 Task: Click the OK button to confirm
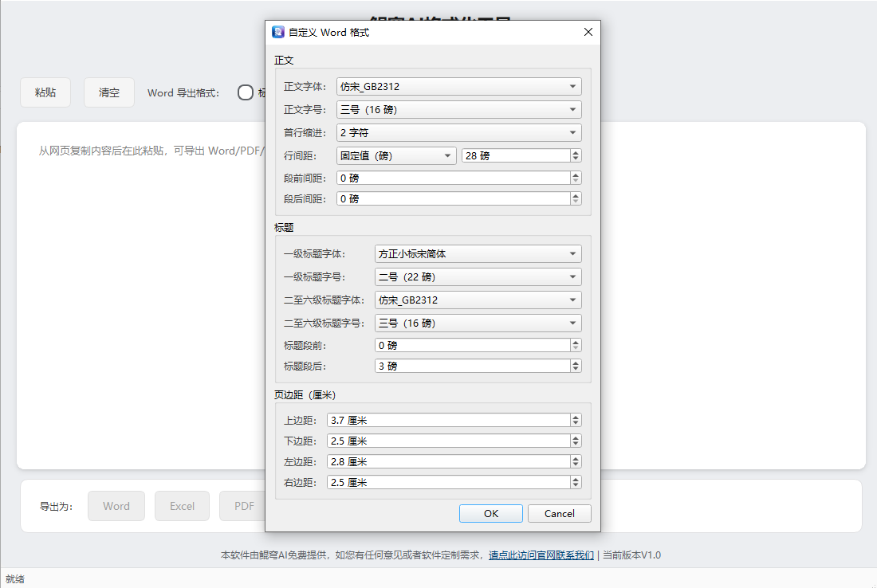490,513
